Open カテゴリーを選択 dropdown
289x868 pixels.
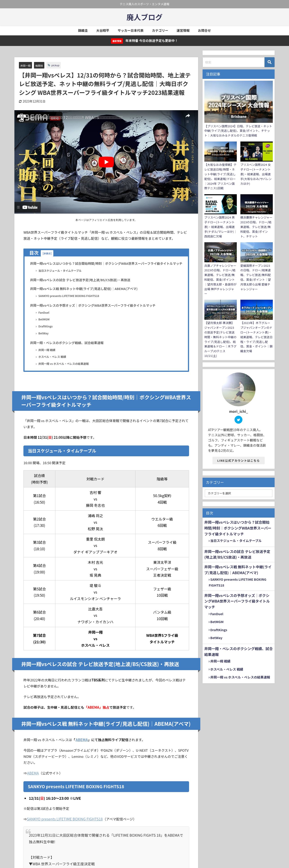click(x=238, y=493)
